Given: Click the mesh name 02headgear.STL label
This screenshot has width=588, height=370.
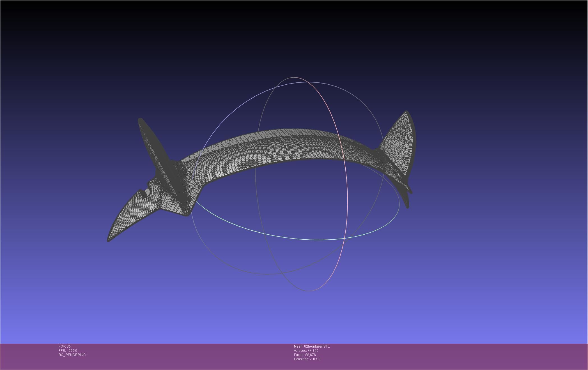Looking at the screenshot, I should pos(312,346).
